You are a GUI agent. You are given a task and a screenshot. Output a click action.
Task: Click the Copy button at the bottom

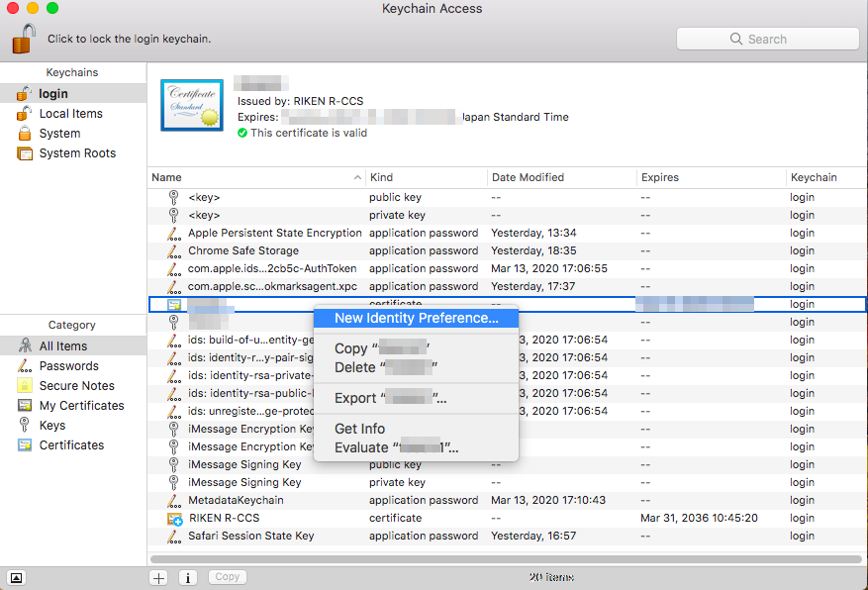pyautogui.click(x=227, y=576)
